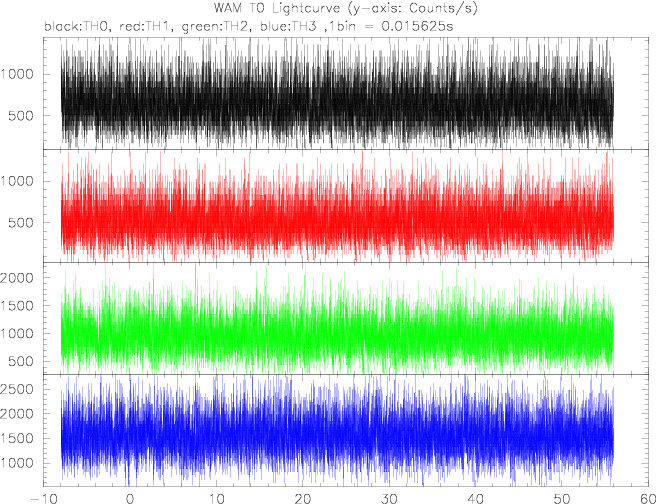
Task: Click the 1000 y-axis label of green TH2 panel
Action: click(17, 333)
